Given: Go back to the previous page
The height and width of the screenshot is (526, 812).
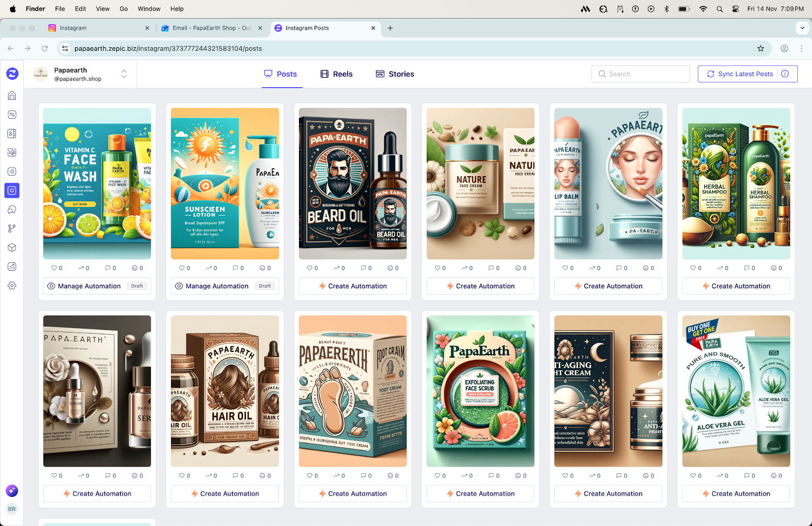Looking at the screenshot, I should [11, 49].
